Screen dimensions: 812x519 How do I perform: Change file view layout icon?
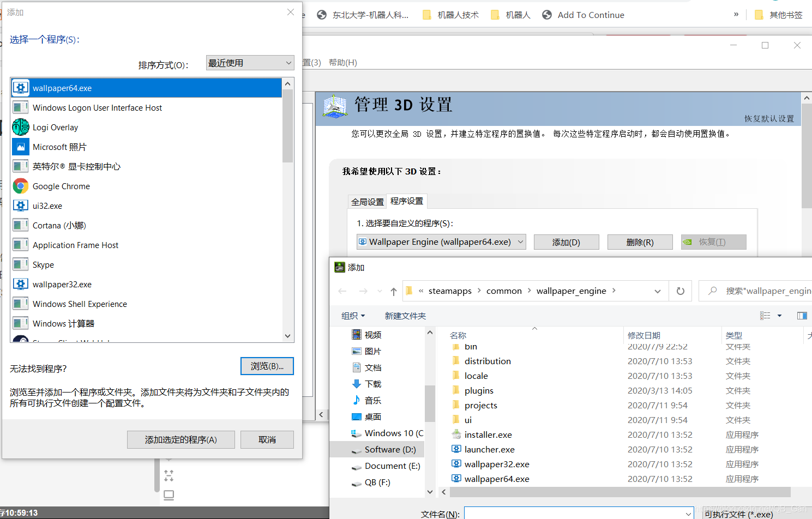click(x=765, y=316)
